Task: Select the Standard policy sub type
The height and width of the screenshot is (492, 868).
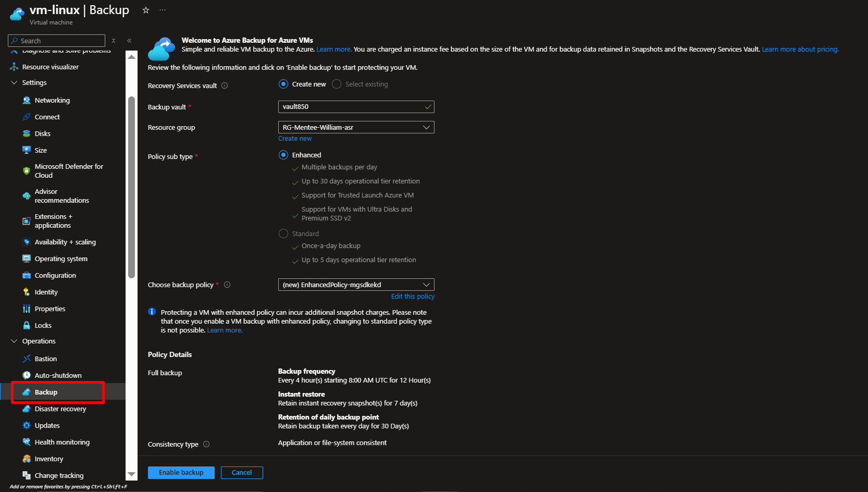Action: (x=283, y=233)
